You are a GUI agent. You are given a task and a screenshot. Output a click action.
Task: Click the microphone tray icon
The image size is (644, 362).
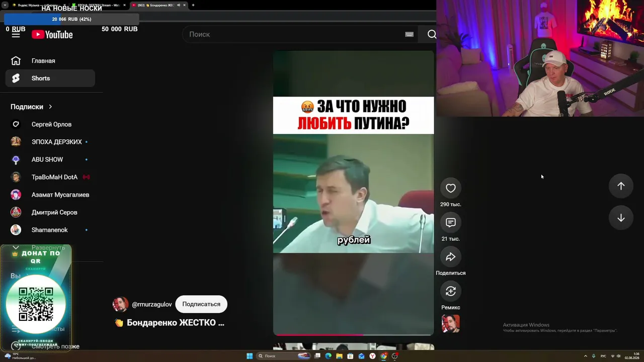click(594, 356)
